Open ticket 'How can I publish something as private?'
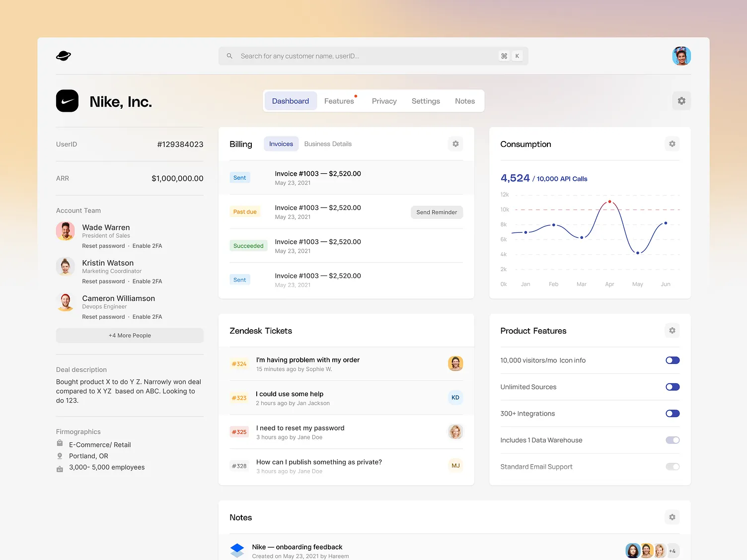747x560 pixels. tap(346, 466)
